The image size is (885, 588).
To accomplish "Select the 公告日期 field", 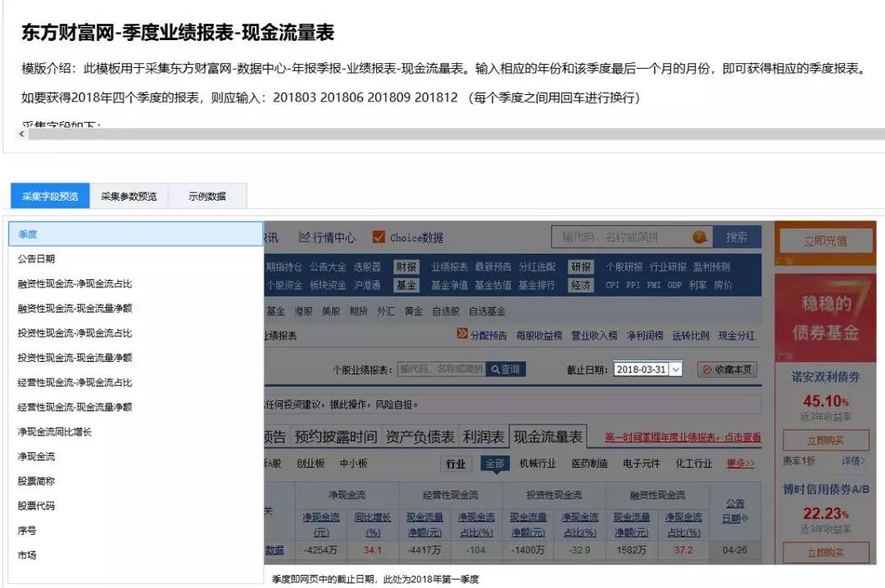I will tap(136, 259).
